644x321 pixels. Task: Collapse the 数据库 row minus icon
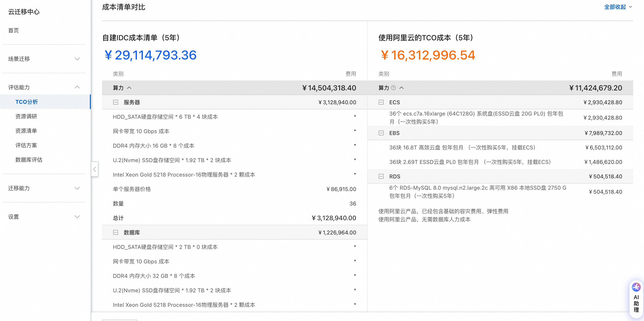tap(116, 232)
